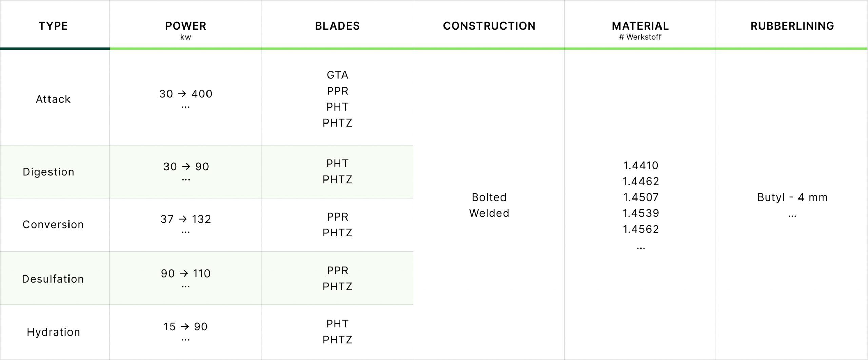This screenshot has width=868, height=360.
Task: Expand the ellipsis under Butyl rubberlining
Action: [792, 216]
